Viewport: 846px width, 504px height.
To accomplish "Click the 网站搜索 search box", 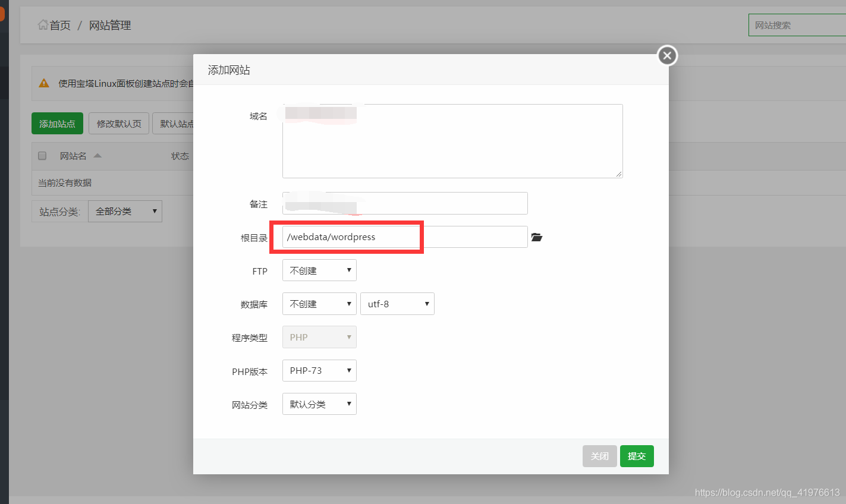I will point(797,25).
